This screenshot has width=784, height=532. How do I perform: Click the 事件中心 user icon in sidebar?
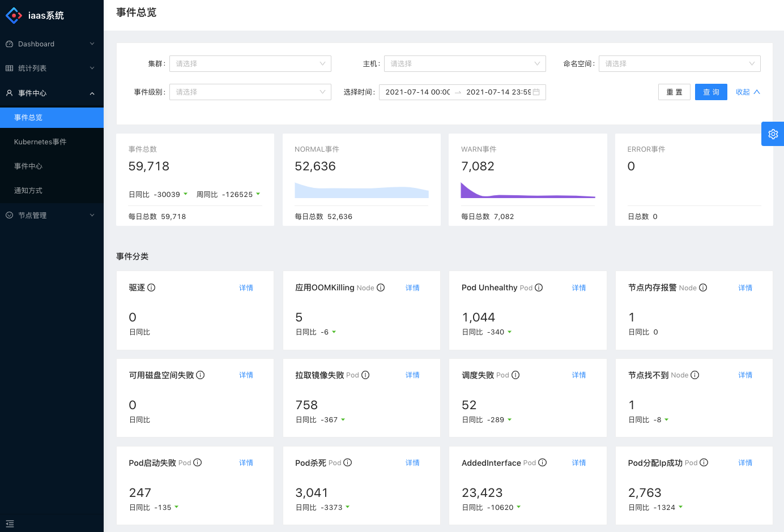(x=9, y=93)
